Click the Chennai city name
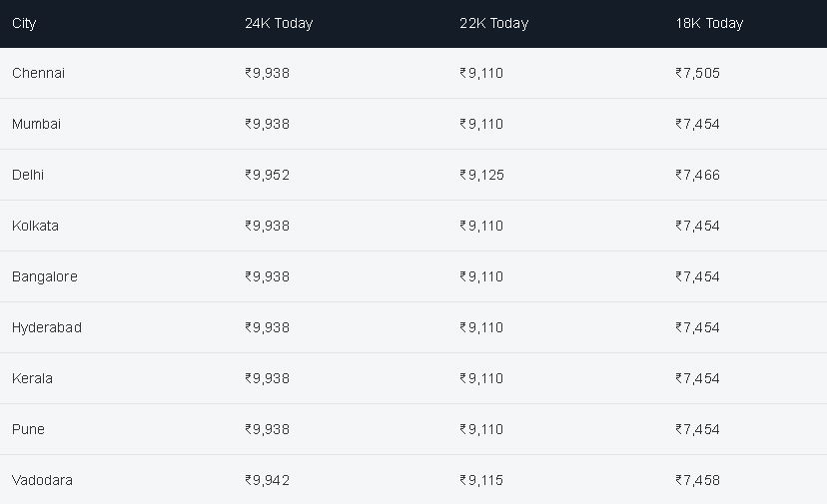This screenshot has width=827, height=504. 38,73
